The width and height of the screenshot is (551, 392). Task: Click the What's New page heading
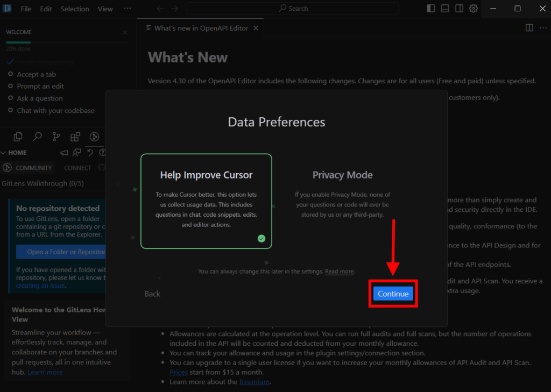coord(188,57)
